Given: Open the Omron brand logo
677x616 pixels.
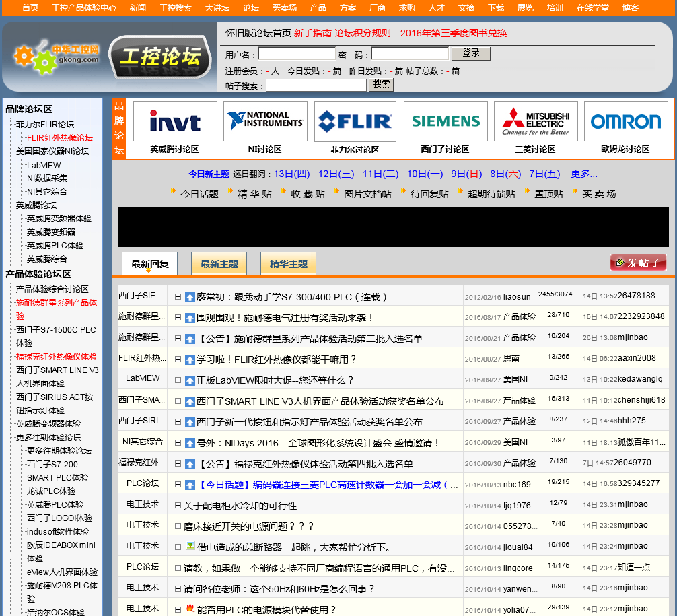Looking at the screenshot, I should point(626,121).
